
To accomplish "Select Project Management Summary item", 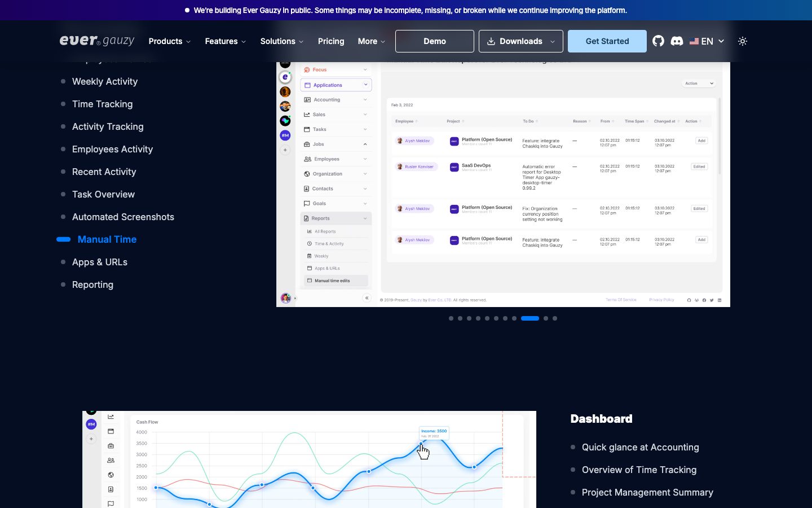I will coord(647,492).
